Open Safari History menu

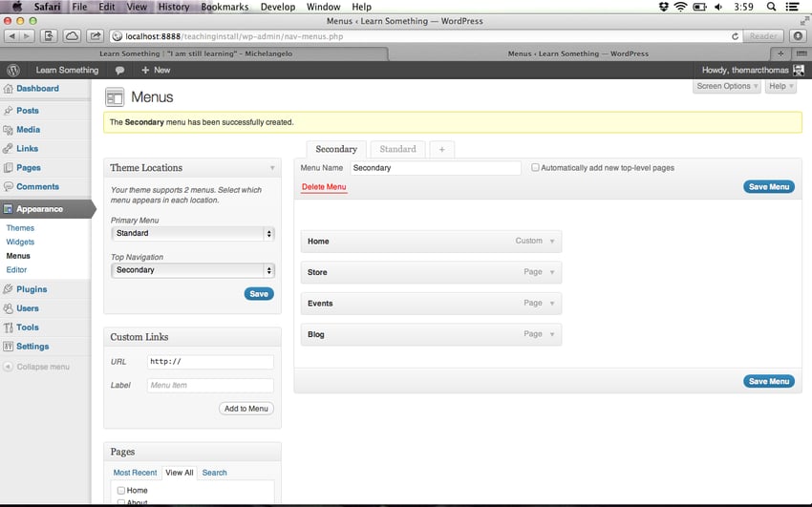[174, 7]
